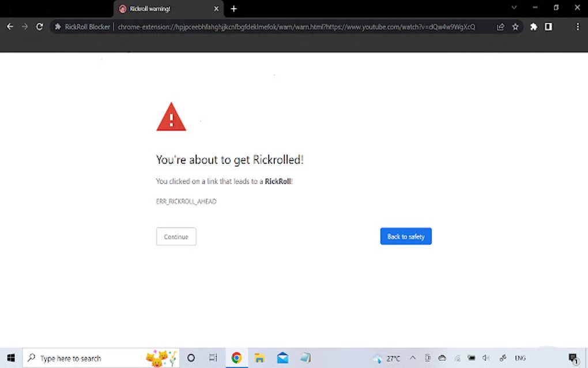The image size is (588, 368).
Task: Click the RickRoll Blocker extension pin icon
Action: click(x=56, y=27)
